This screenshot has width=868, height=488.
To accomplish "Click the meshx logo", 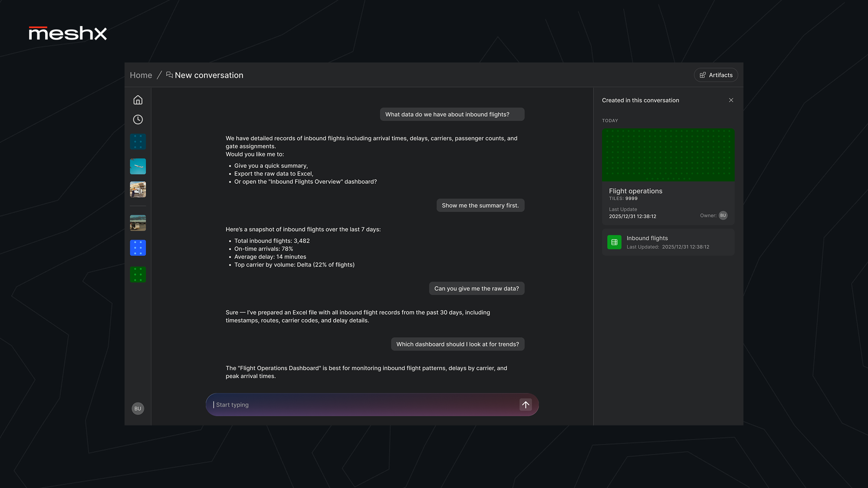I will point(68,33).
